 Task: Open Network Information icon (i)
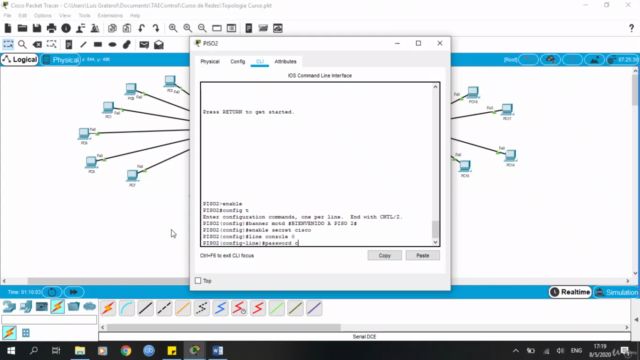click(66, 28)
